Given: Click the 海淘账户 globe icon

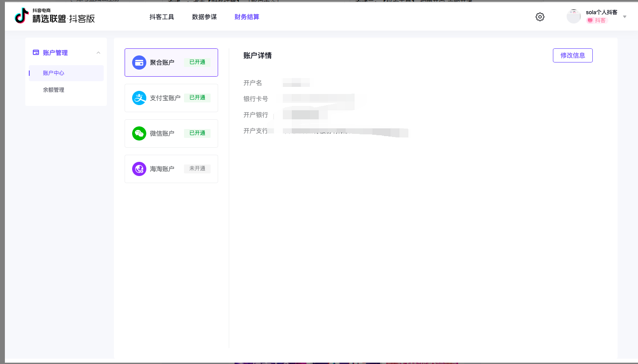Looking at the screenshot, I should pyautogui.click(x=139, y=169).
